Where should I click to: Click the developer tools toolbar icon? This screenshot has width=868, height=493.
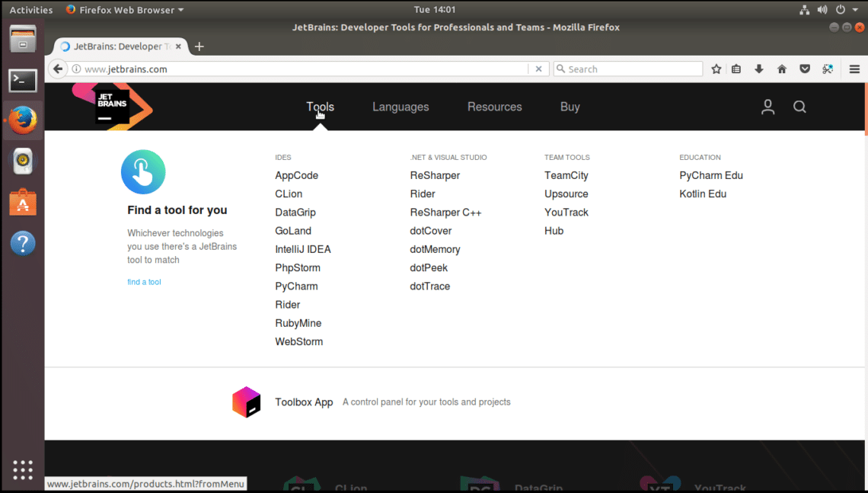[828, 69]
